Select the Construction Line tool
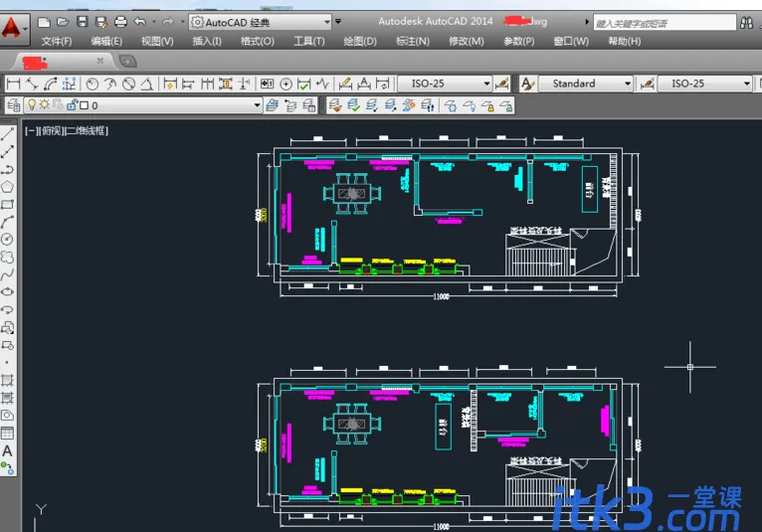 7,151
